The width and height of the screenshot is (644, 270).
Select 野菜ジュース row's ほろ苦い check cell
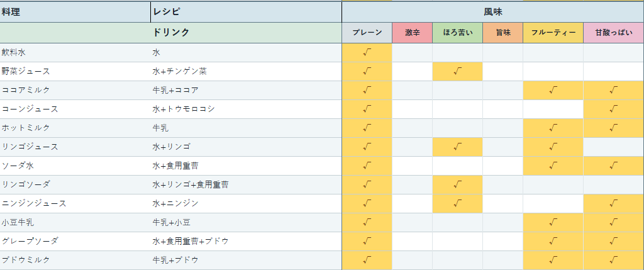click(x=458, y=72)
